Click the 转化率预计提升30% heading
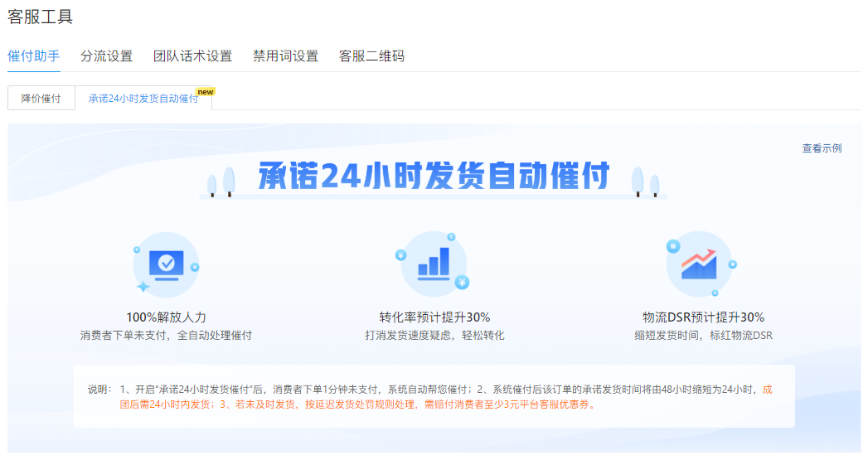This screenshot has width=868, height=460. coord(434,317)
